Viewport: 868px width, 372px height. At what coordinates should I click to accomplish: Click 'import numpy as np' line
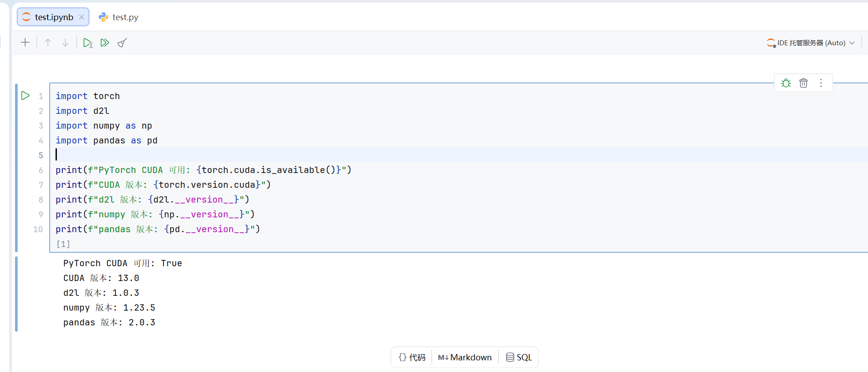pos(104,125)
